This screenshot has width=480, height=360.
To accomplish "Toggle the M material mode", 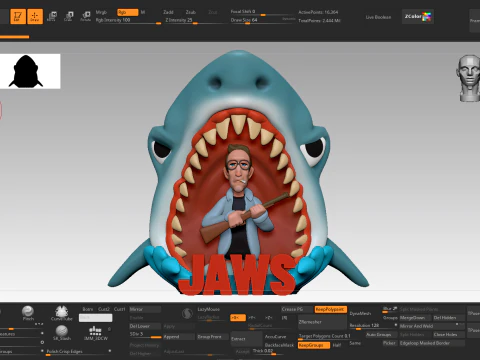I will coord(143,12).
